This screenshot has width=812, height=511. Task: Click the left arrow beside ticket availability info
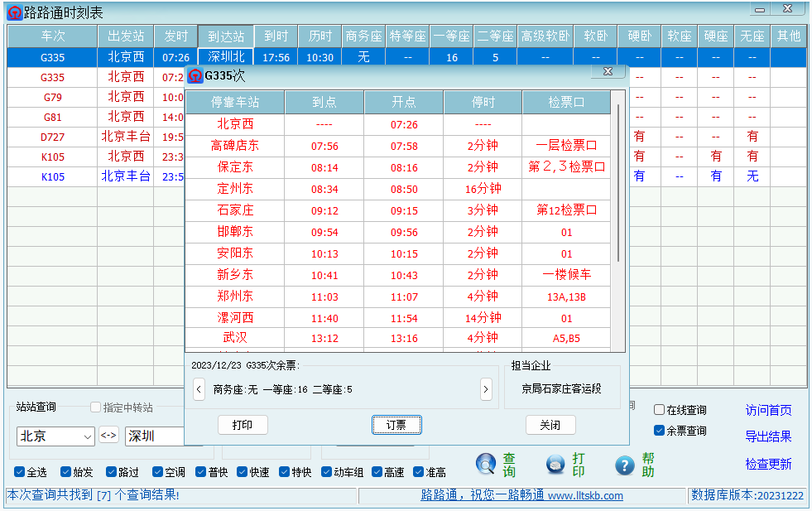pyautogui.click(x=199, y=388)
